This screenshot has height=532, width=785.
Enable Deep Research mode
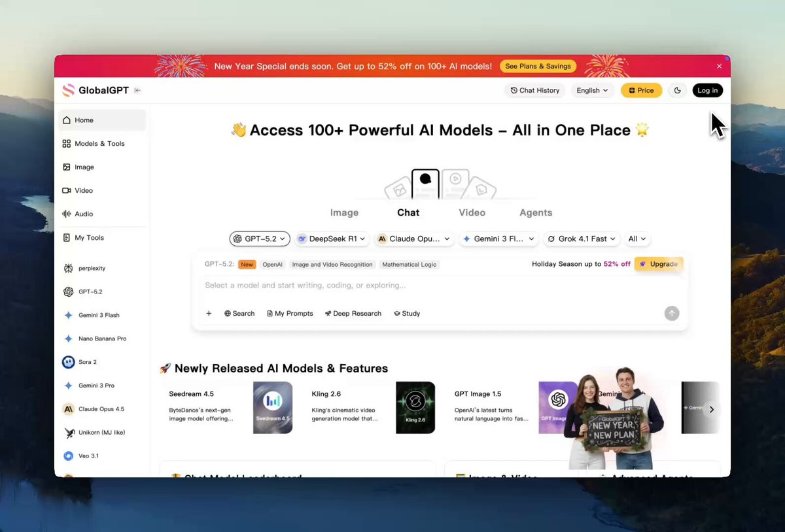click(353, 314)
